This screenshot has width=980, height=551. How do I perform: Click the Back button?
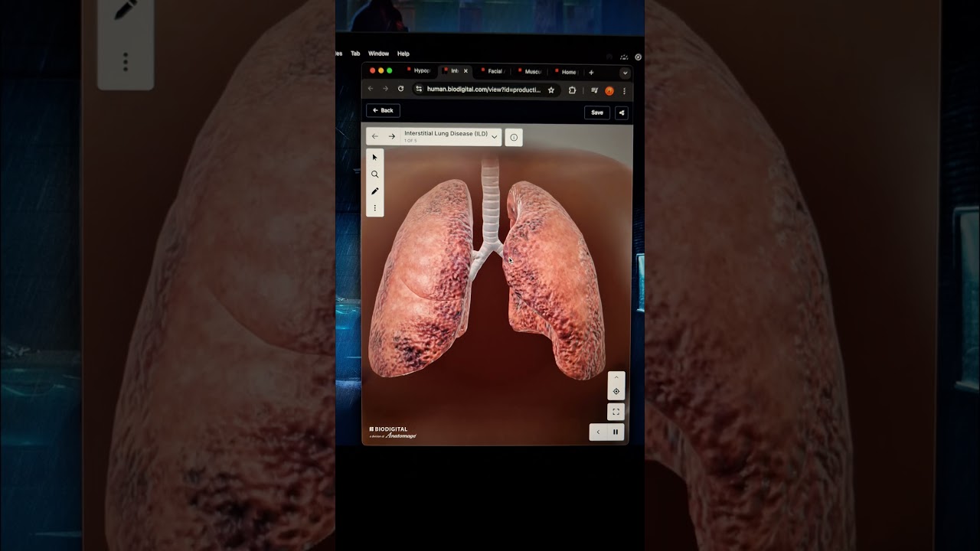(x=383, y=111)
